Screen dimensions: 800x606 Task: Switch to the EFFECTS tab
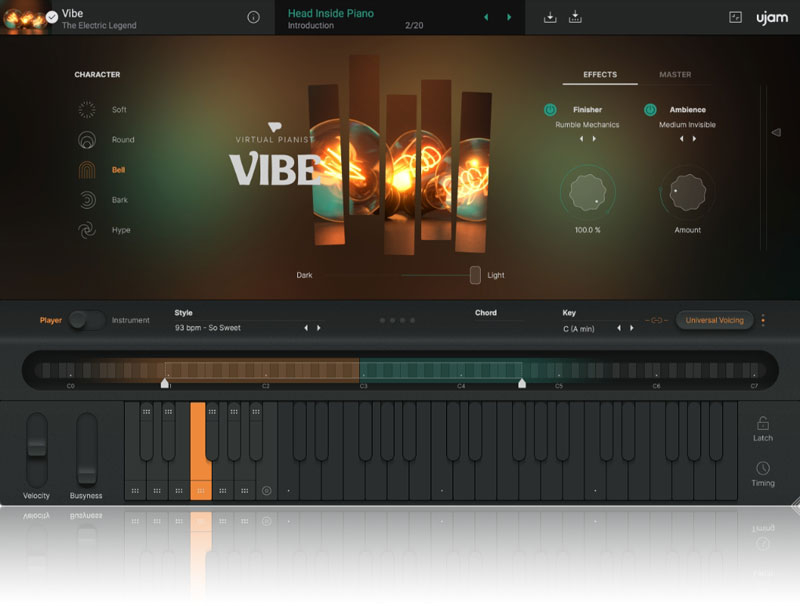[600, 75]
